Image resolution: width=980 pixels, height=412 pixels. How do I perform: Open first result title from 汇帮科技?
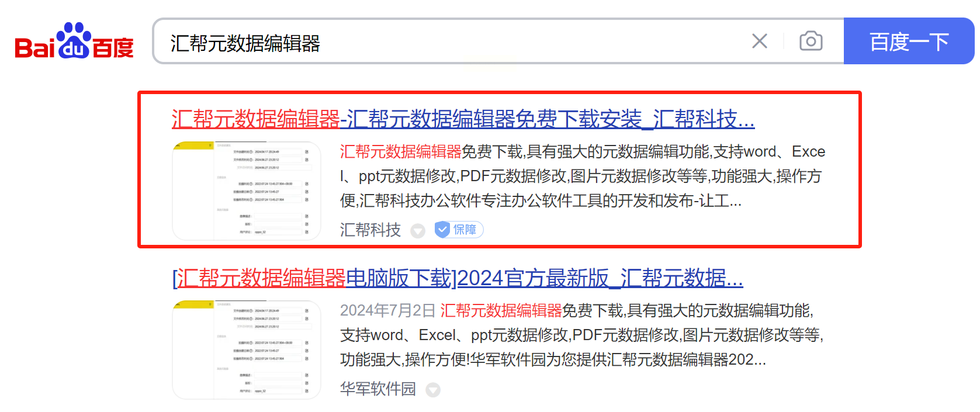[463, 119]
